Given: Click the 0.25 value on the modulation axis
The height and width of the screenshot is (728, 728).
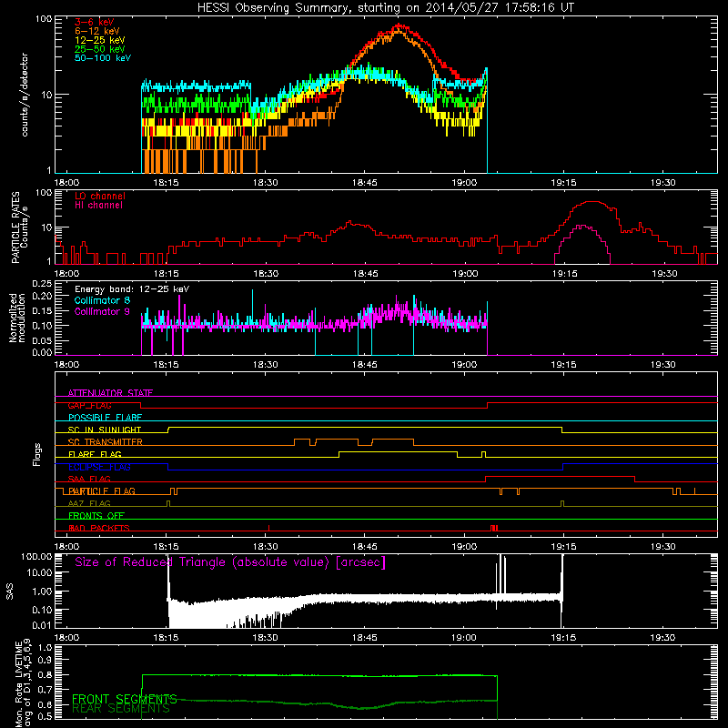Looking at the screenshot, I should click(42, 284).
